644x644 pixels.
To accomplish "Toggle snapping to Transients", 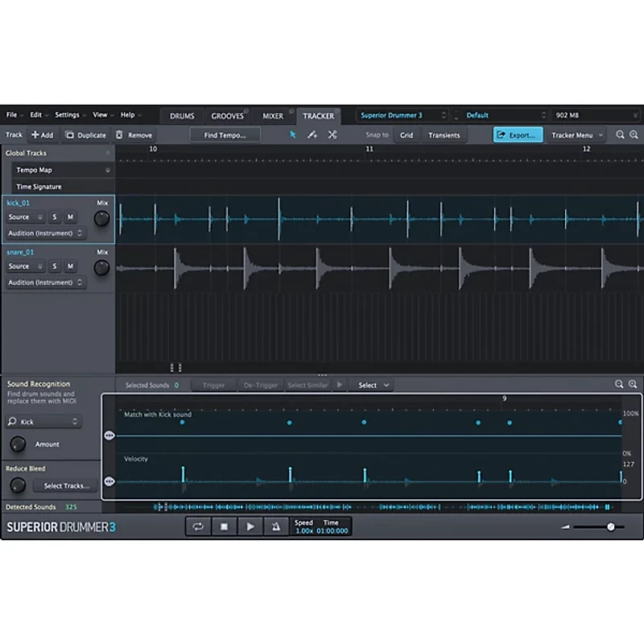I will coord(444,134).
